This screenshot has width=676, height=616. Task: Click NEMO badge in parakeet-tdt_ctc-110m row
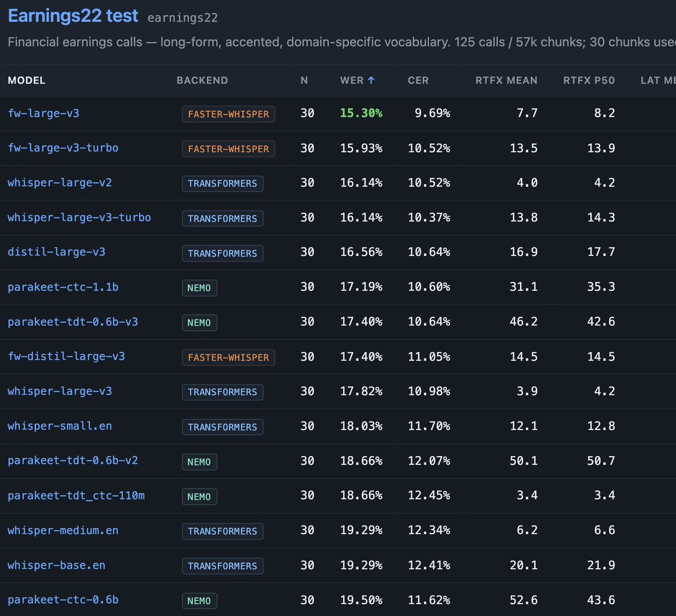(x=199, y=497)
